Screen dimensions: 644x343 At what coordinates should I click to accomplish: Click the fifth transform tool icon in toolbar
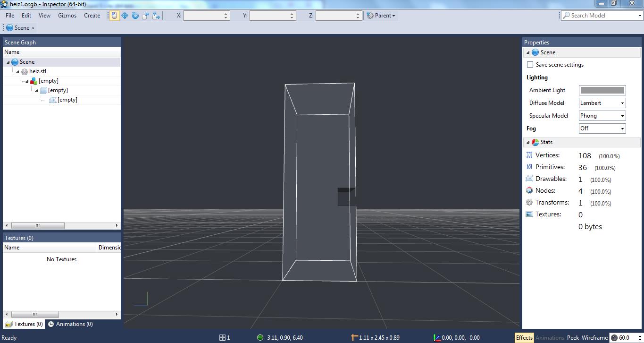pyautogui.click(x=156, y=16)
